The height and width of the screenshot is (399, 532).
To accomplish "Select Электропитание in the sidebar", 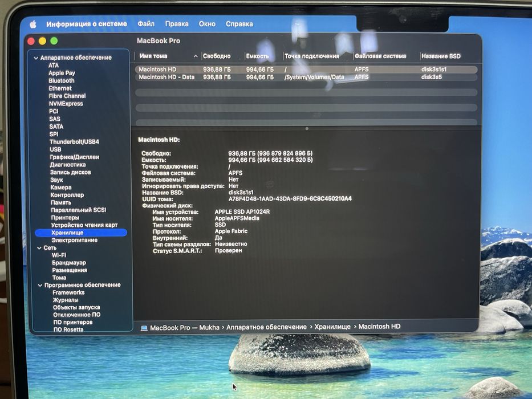I will 74,240.
